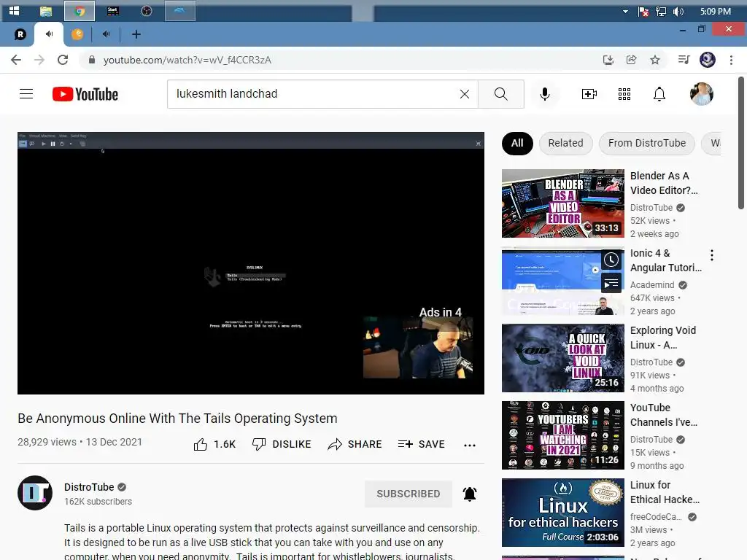The height and width of the screenshot is (560, 747).
Task: Toggle the channel notification bell next to SUBSCRIBED
Action: tap(470, 494)
